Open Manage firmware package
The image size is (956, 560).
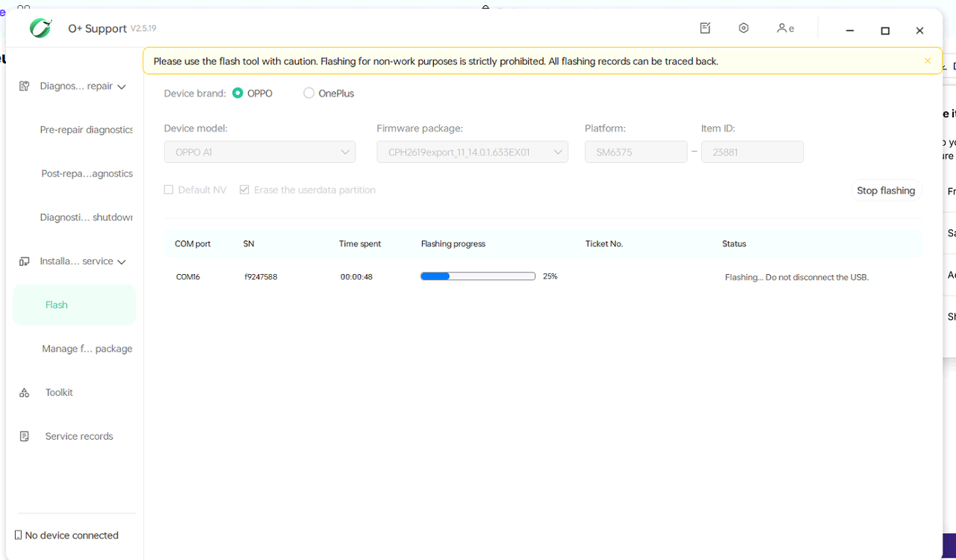(x=87, y=348)
